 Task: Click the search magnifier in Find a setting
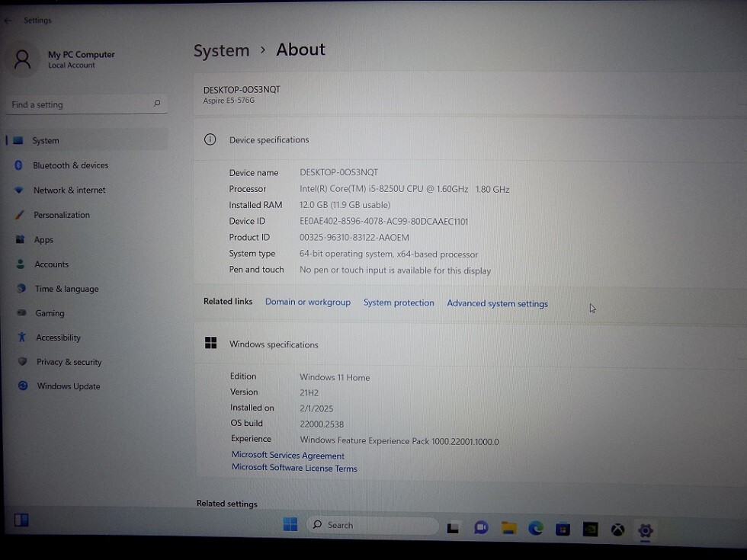click(157, 104)
